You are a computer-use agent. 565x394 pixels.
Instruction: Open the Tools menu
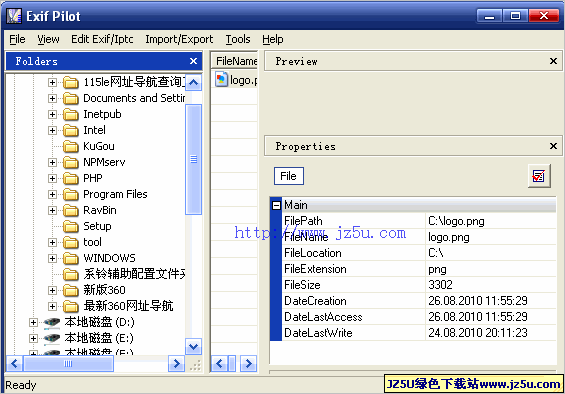(238, 39)
